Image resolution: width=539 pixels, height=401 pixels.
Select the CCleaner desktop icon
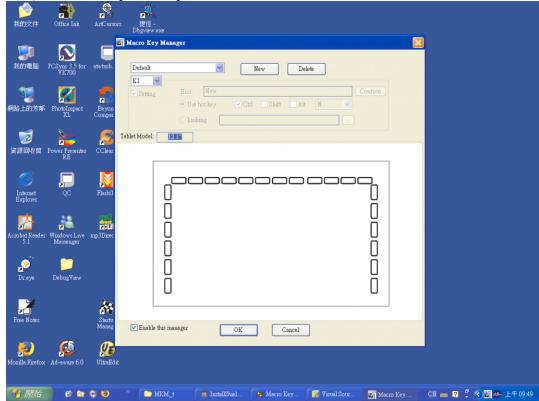(x=105, y=142)
